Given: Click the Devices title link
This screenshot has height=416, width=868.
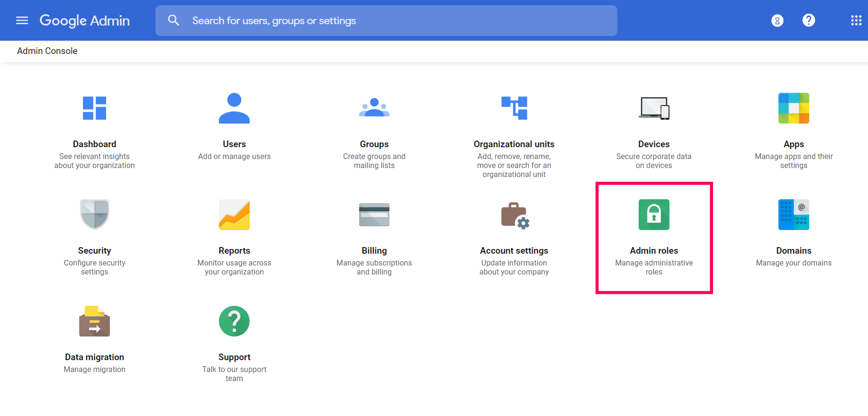Looking at the screenshot, I should [x=654, y=144].
